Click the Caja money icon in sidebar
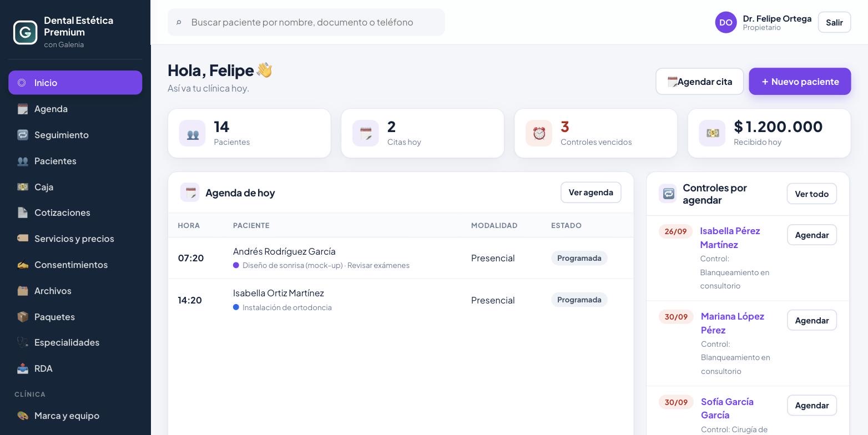This screenshot has width=868, height=435. click(22, 187)
